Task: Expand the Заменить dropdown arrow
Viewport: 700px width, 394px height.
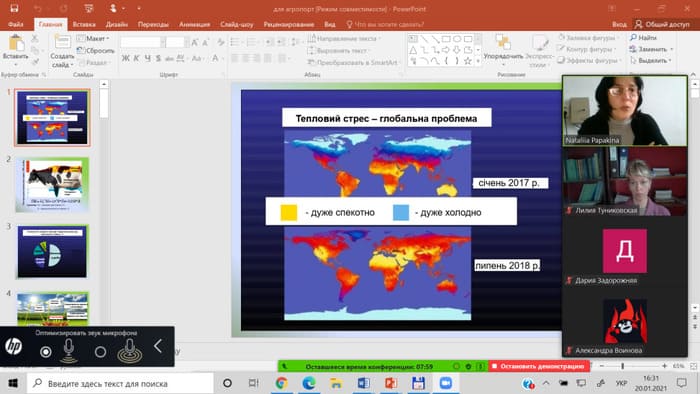Action: coord(672,50)
